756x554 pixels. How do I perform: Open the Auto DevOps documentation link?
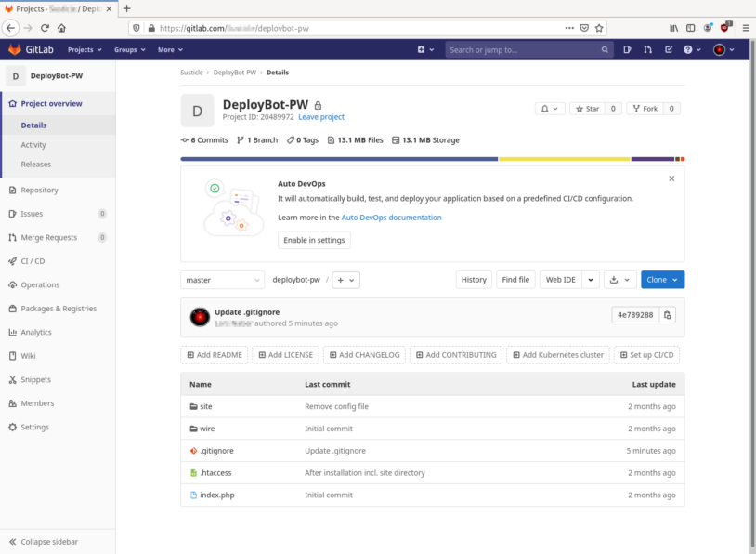pyautogui.click(x=392, y=218)
